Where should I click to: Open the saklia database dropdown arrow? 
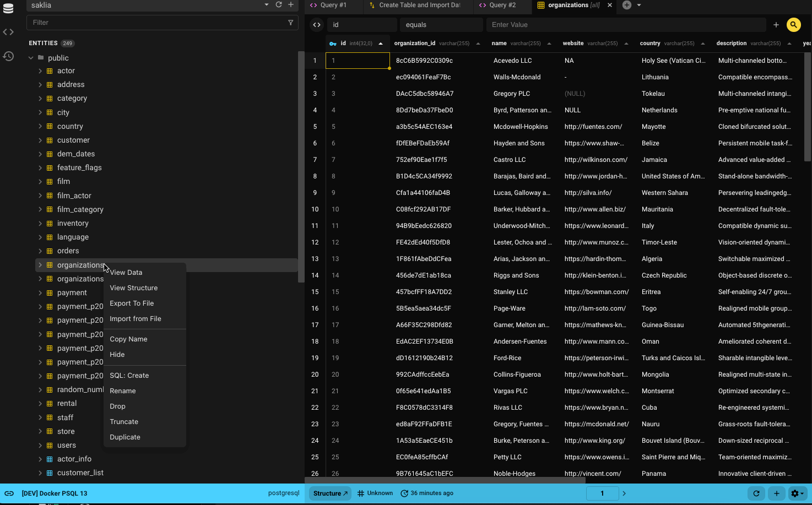coord(267,5)
